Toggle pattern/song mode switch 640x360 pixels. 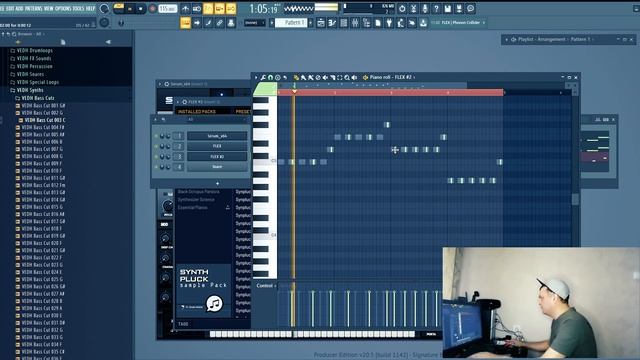click(x=119, y=8)
